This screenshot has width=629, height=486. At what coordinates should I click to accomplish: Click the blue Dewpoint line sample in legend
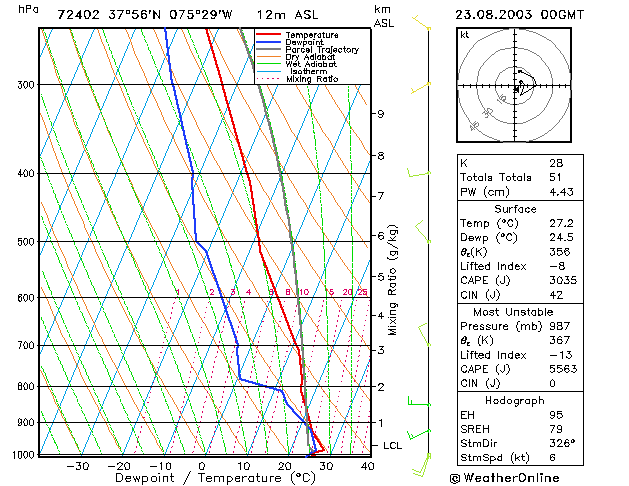268,42
